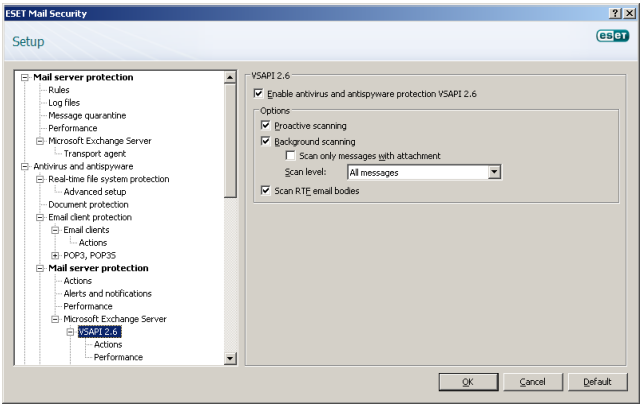This screenshot has width=643, height=404.
Task: Close the ESET Mail Security dialog
Action: tap(629, 14)
